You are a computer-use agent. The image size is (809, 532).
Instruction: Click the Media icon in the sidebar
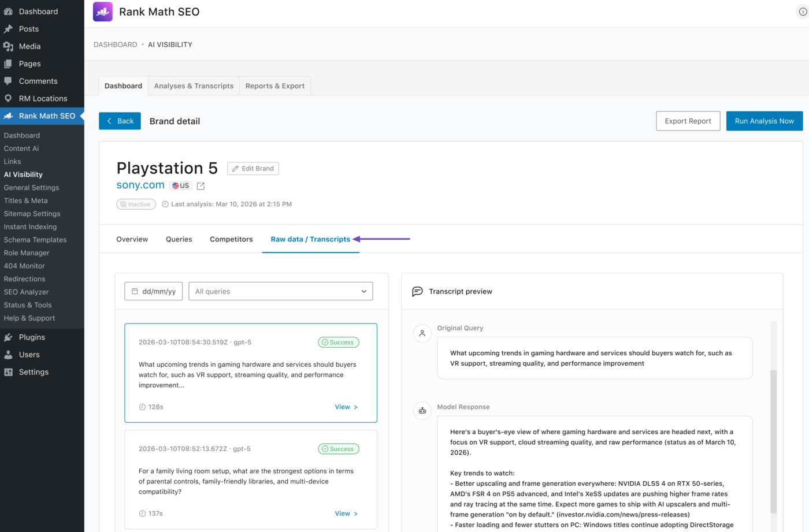point(8,46)
